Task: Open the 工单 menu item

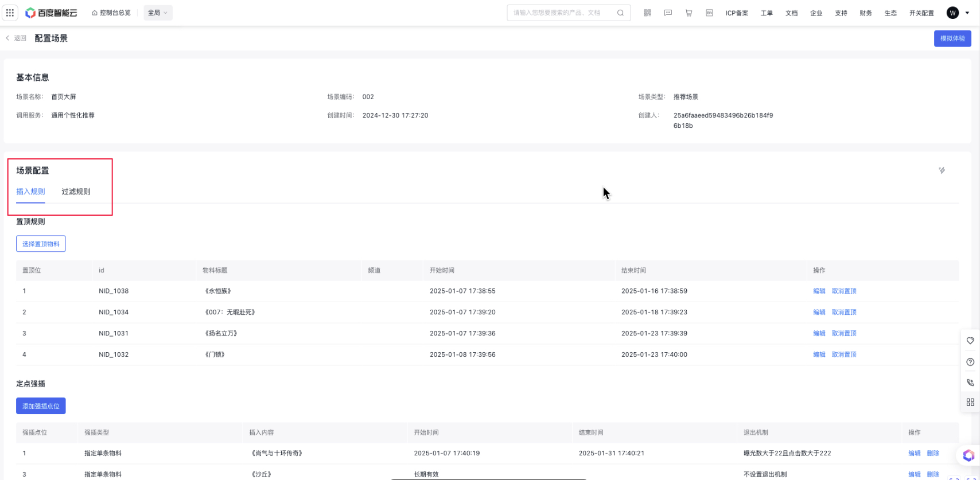Action: (x=767, y=13)
